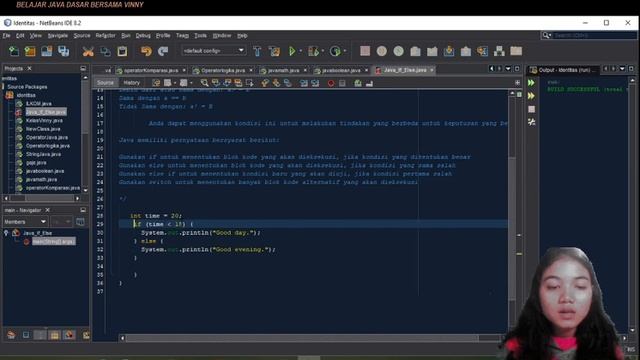Click the Split editor window icon
Viewport: 640px width, 360px height.
click(517, 82)
